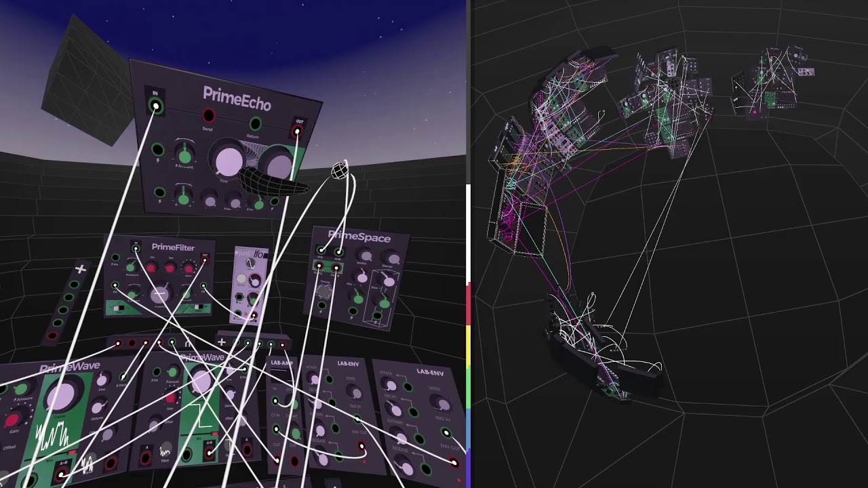The width and height of the screenshot is (868, 488).
Task: Click the PrimeSpace IN R jack
Action: 338,251
